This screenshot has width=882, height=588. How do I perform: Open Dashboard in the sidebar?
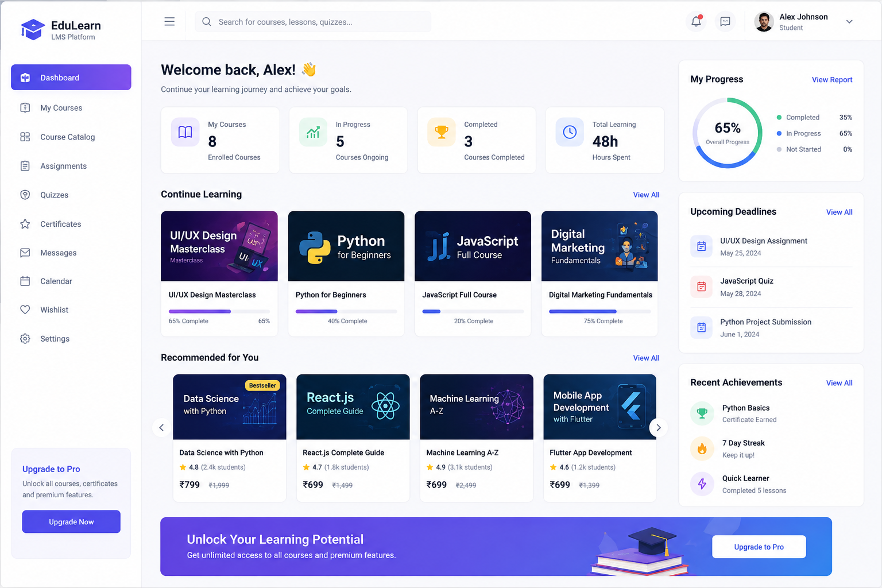tap(71, 78)
